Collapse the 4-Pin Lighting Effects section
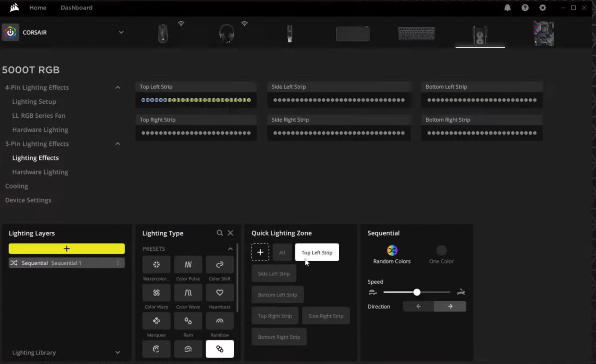The height and width of the screenshot is (364, 596). point(117,87)
